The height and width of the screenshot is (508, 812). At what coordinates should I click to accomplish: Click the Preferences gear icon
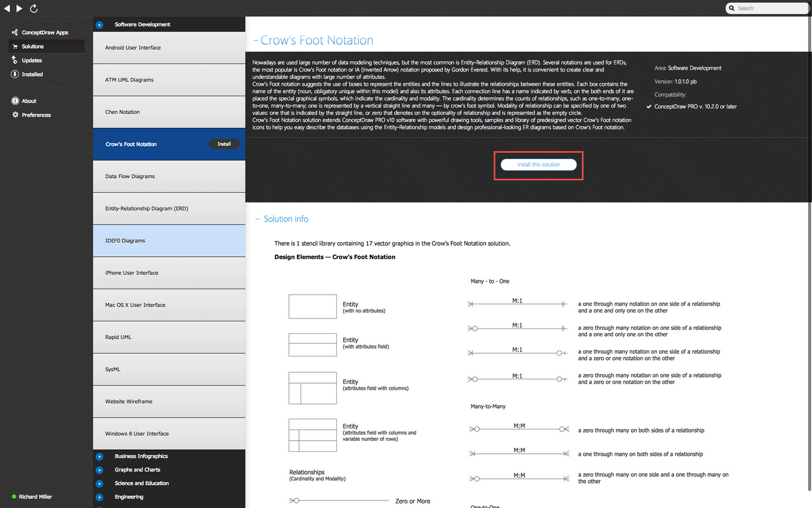tap(15, 115)
